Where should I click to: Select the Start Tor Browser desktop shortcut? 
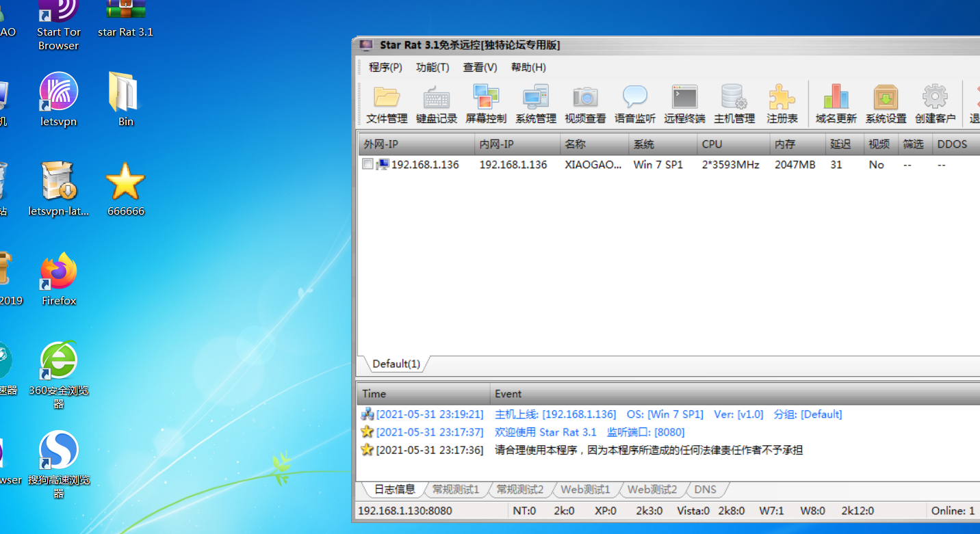tap(59, 25)
